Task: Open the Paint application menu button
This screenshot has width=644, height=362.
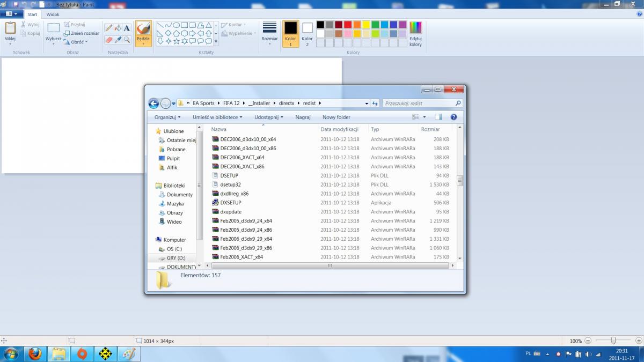Action: tap(11, 14)
